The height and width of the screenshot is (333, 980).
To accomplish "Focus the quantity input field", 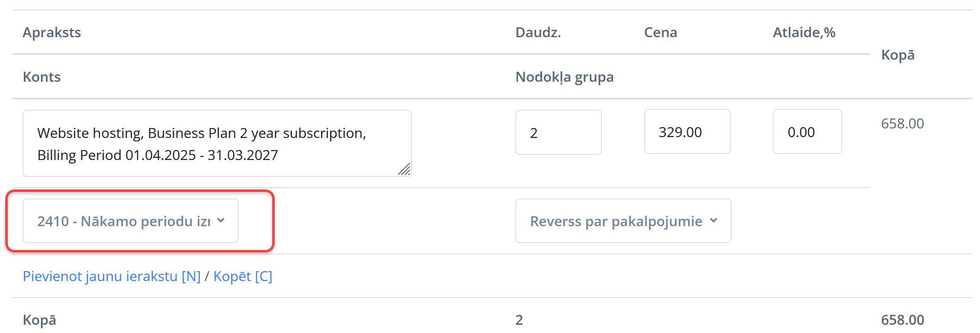I will pos(558,132).
